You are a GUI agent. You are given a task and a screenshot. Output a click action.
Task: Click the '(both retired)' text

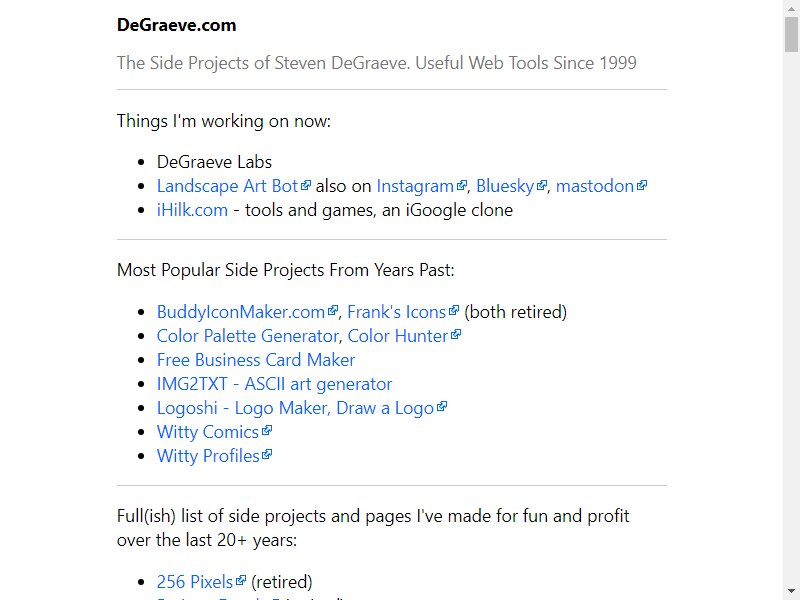click(515, 312)
